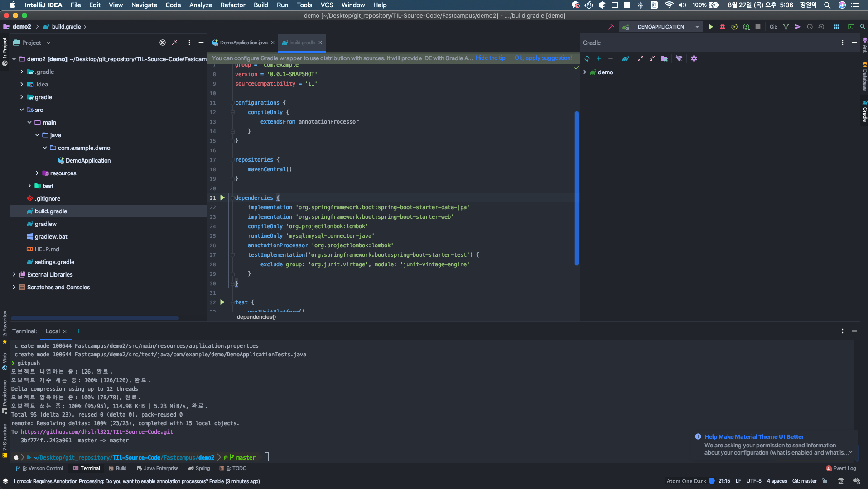This screenshot has width=868, height=489.
Task: Run test gutter arrow on line 32
Action: click(222, 302)
